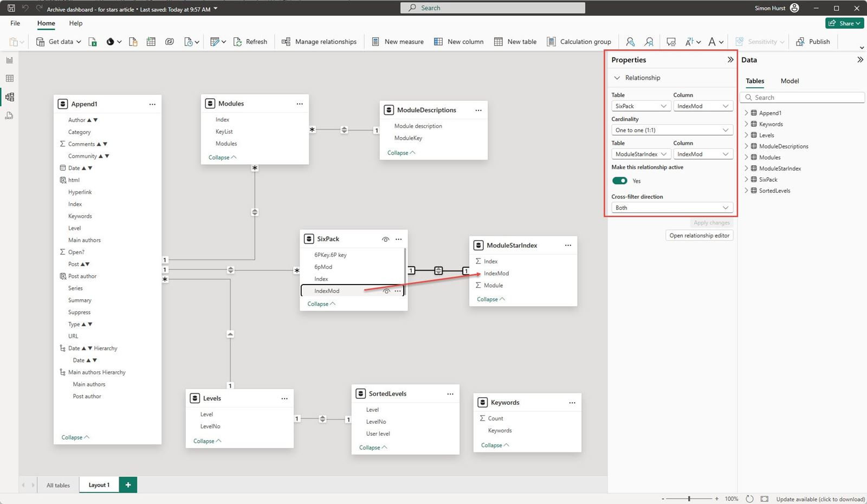Open Table view from the left sidebar
The image size is (867, 504).
9,78
